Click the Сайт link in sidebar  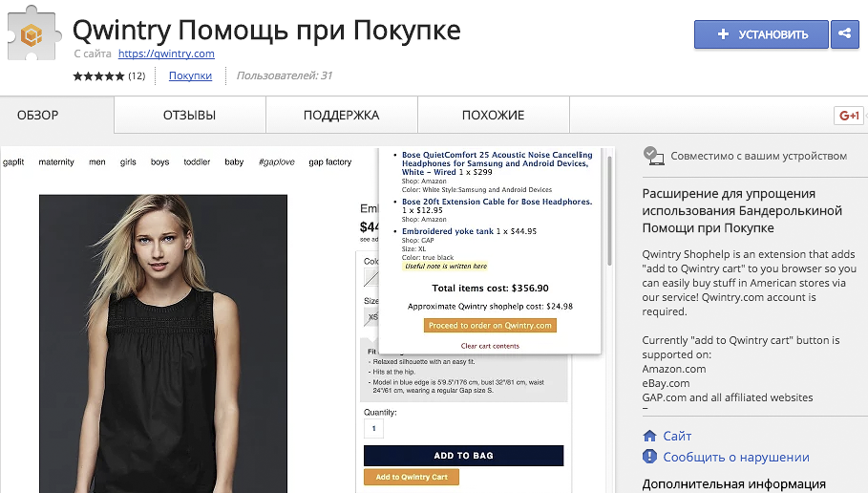pos(677,436)
